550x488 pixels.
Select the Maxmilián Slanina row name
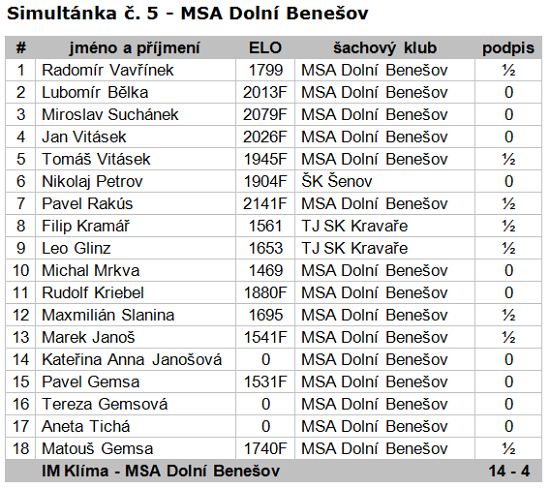pyautogui.click(x=108, y=315)
